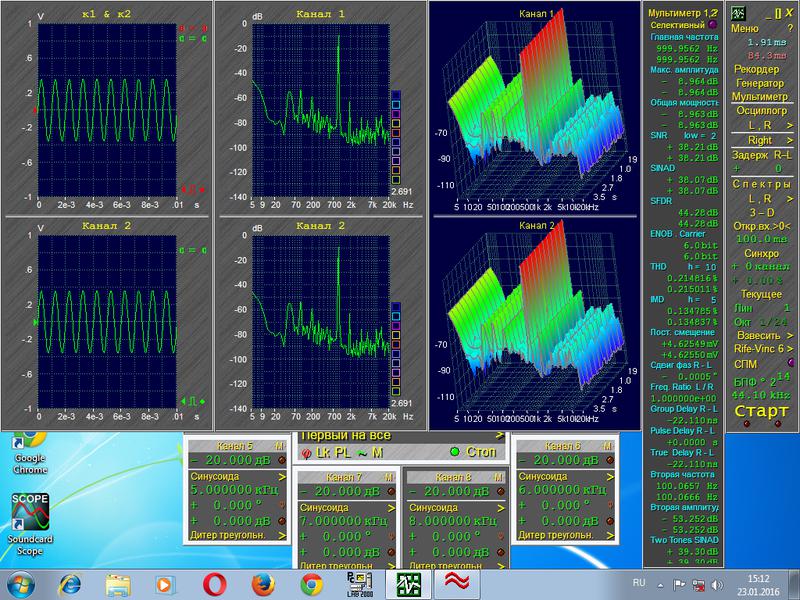Screen dimensions: 800x600
Task: Click the red trigger icon in к1 & к2 oscilloscope
Action: click(193, 190)
